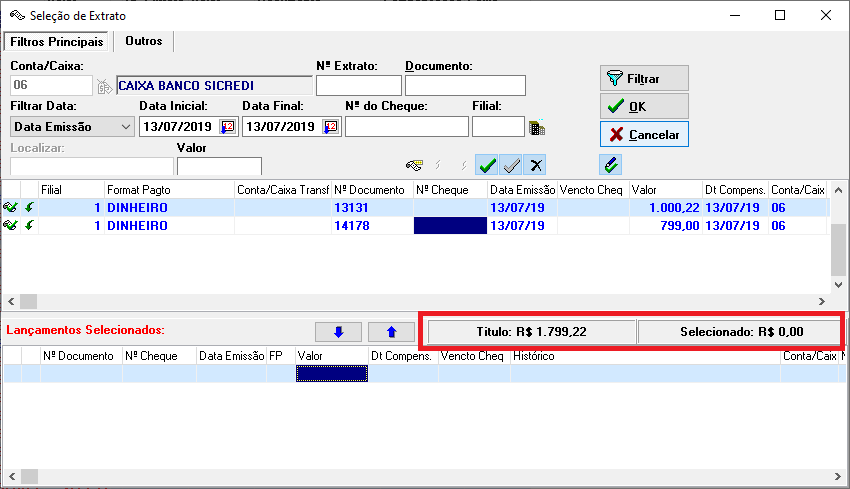Click the pencil-check icon below Cancelar

(x=612, y=165)
